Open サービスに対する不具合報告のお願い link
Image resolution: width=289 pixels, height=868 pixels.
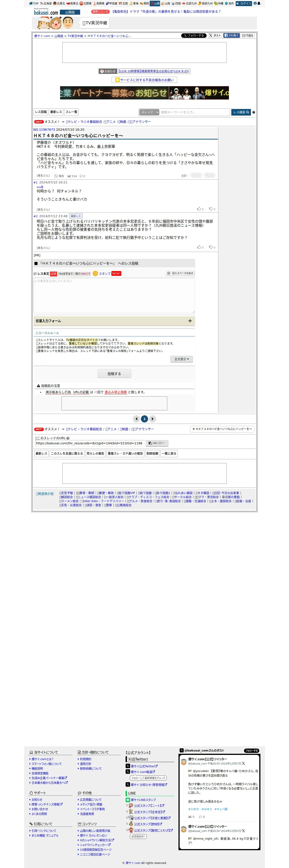click(x=144, y=80)
